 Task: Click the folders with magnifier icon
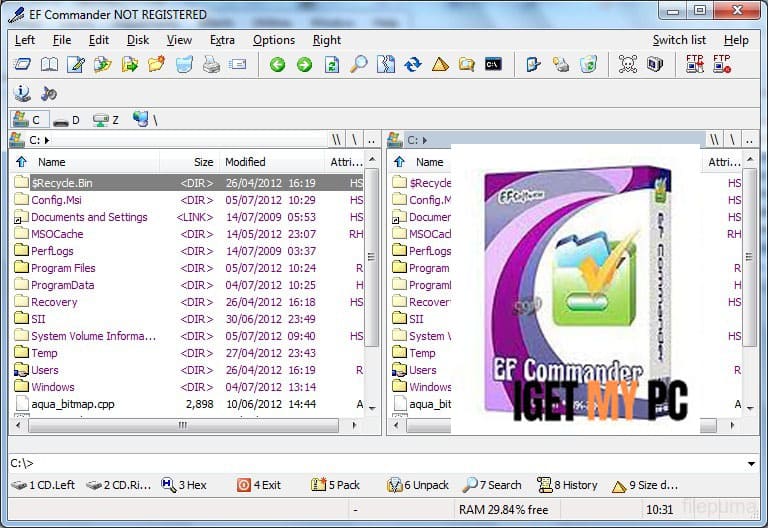pos(467,64)
